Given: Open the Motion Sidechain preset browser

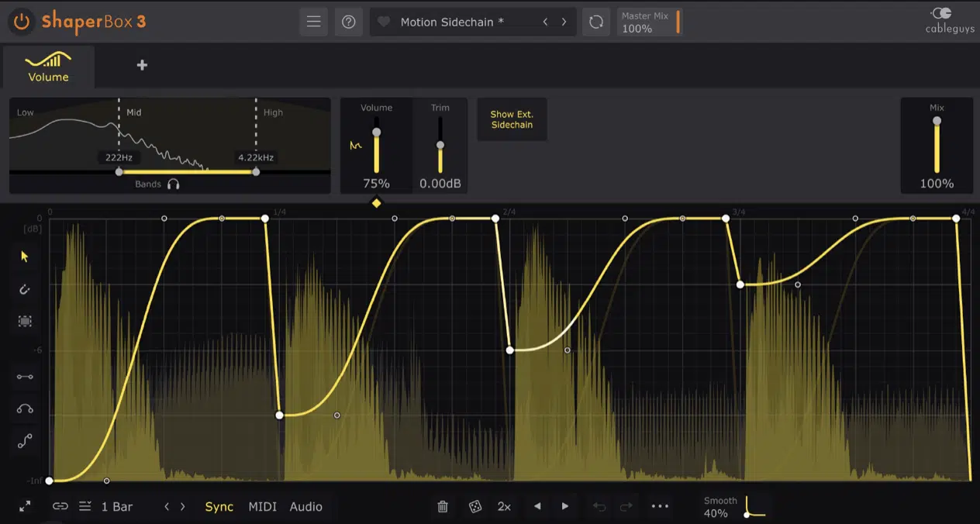Looking at the screenshot, I should pos(452,22).
